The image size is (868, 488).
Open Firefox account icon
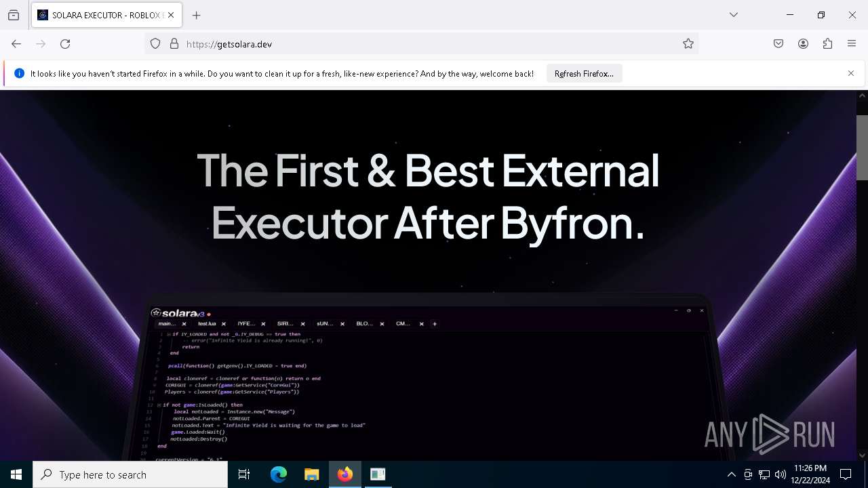[803, 44]
